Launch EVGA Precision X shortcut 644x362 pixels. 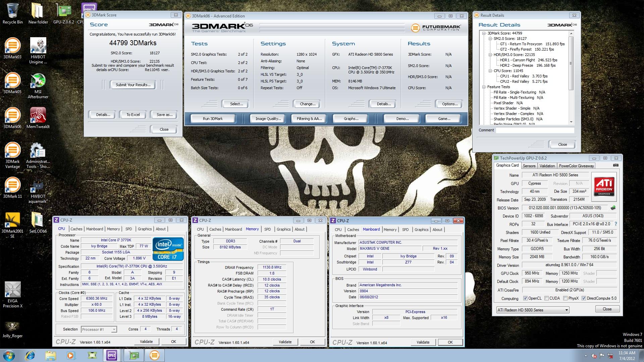click(x=12, y=294)
